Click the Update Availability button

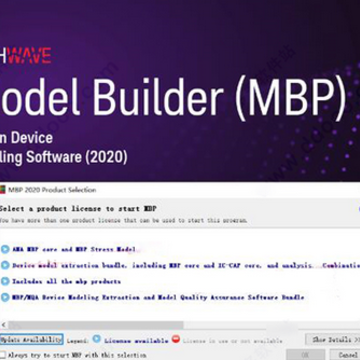[x=31, y=340]
